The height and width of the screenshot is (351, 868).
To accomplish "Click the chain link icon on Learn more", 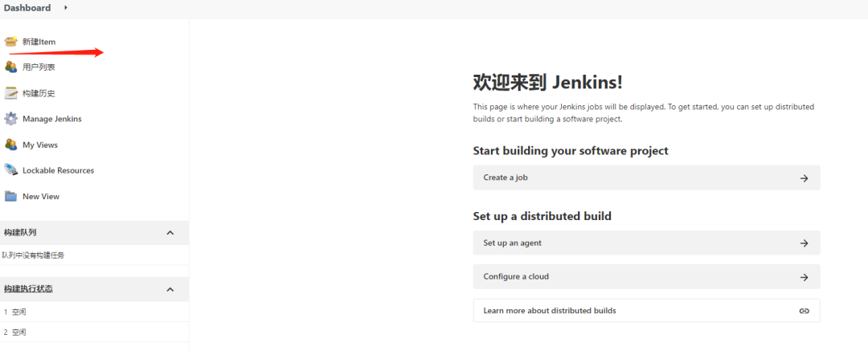I will (805, 311).
